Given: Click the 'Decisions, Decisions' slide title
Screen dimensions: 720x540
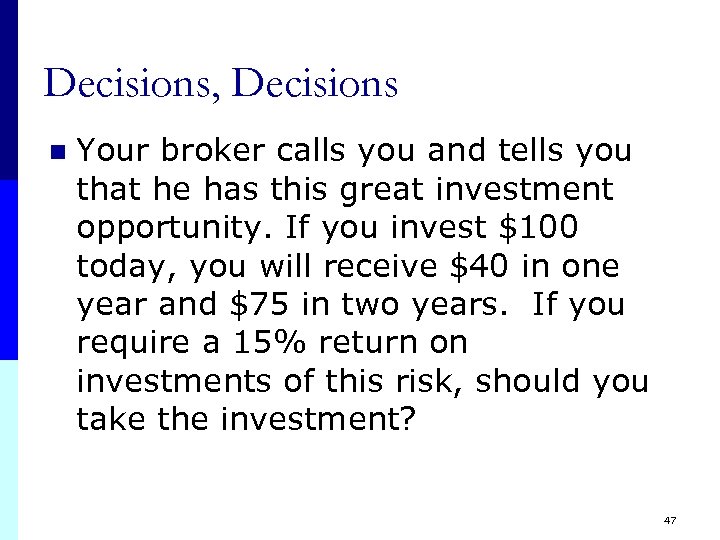Looking at the screenshot, I should coord(221,84).
